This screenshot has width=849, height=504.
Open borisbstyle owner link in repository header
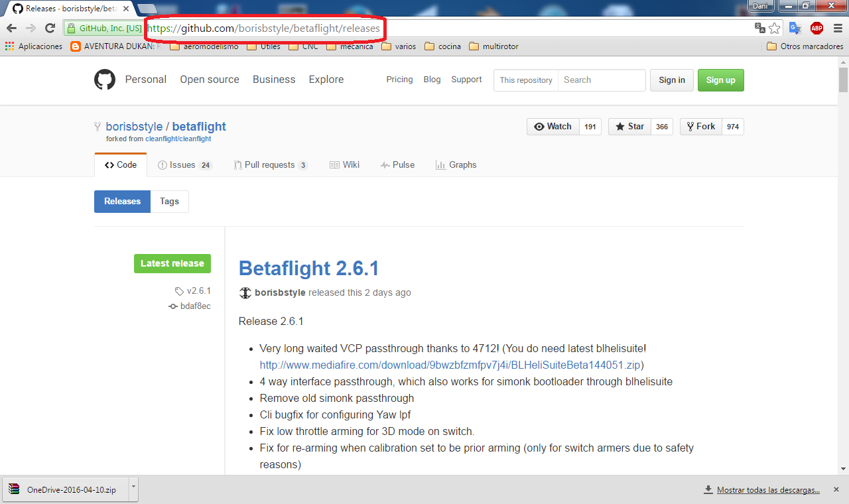click(x=134, y=127)
